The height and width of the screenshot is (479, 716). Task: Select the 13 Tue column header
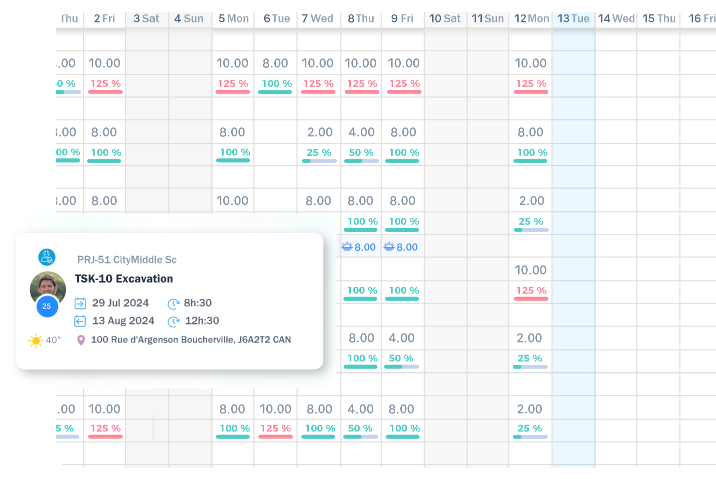tap(573, 18)
